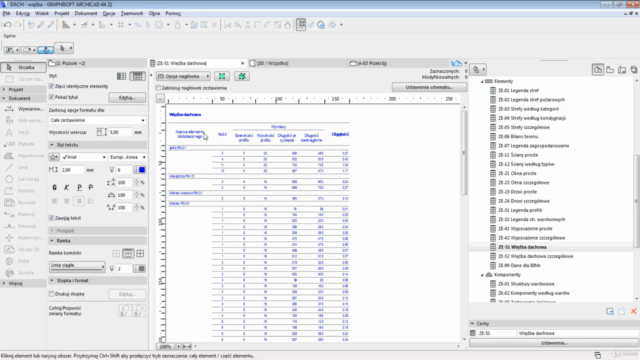Set cell border to horizontal lines only
This screenshot has height=360, width=640.
click(128, 254)
